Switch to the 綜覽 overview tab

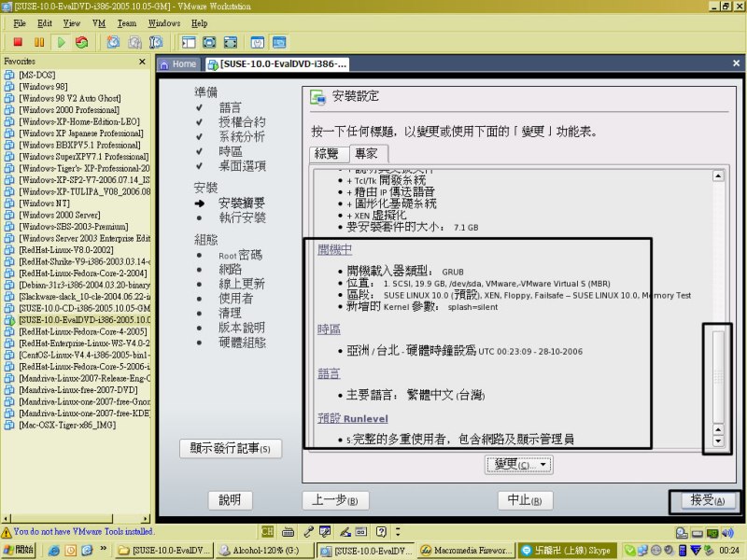329,154
